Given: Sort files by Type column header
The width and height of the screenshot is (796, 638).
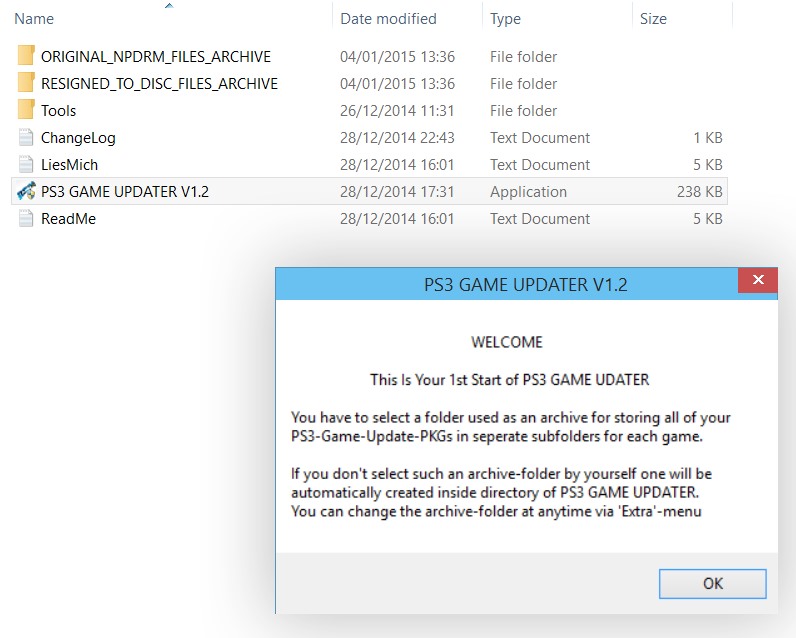Looking at the screenshot, I should tap(505, 19).
